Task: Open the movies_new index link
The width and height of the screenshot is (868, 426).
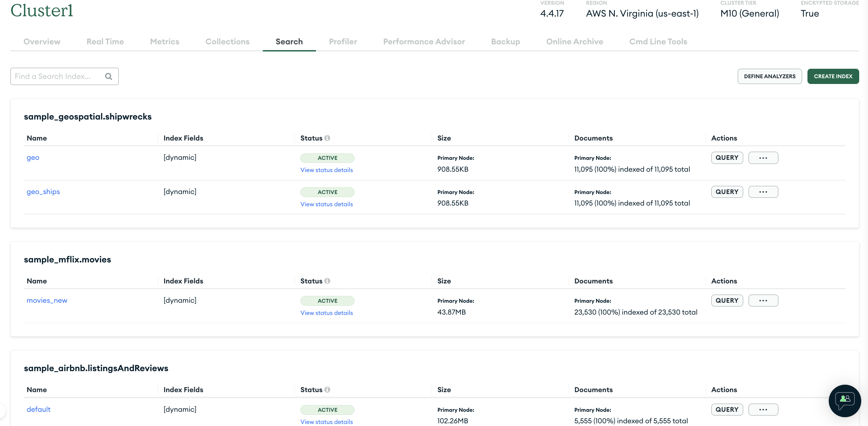Action: point(47,301)
